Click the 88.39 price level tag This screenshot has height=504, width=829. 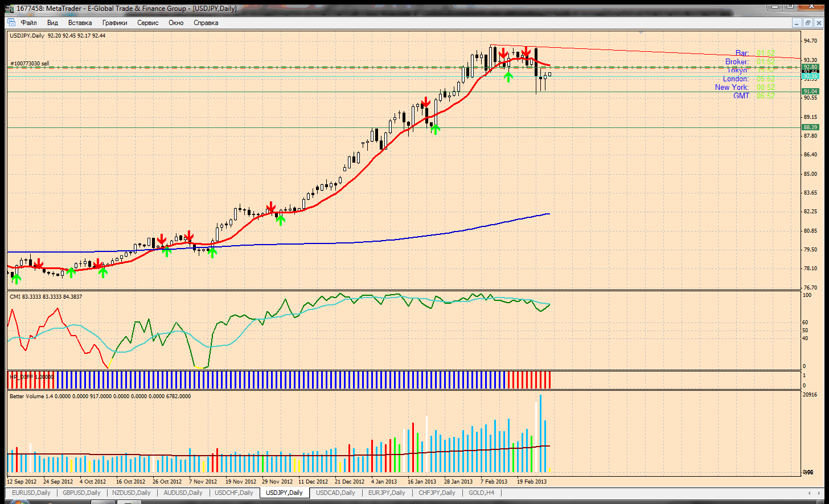[810, 127]
